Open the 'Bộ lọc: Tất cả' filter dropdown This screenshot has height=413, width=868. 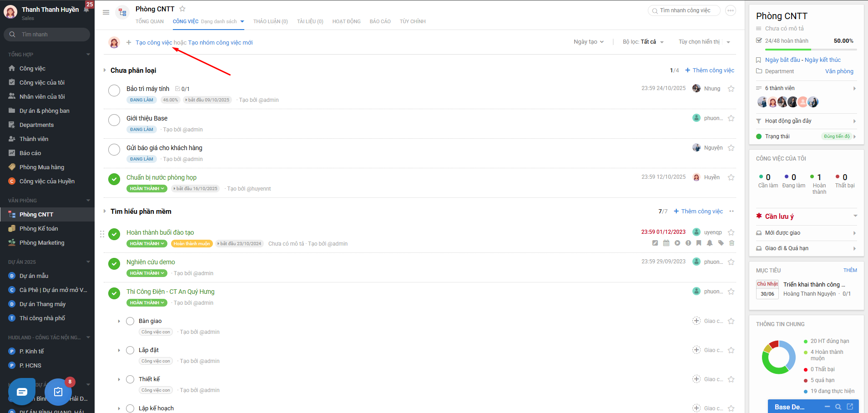click(x=643, y=42)
